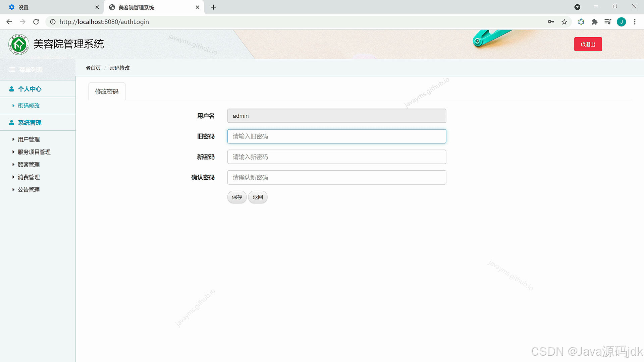Click the site info icon in address bar
644x362 pixels.
tap(53, 22)
